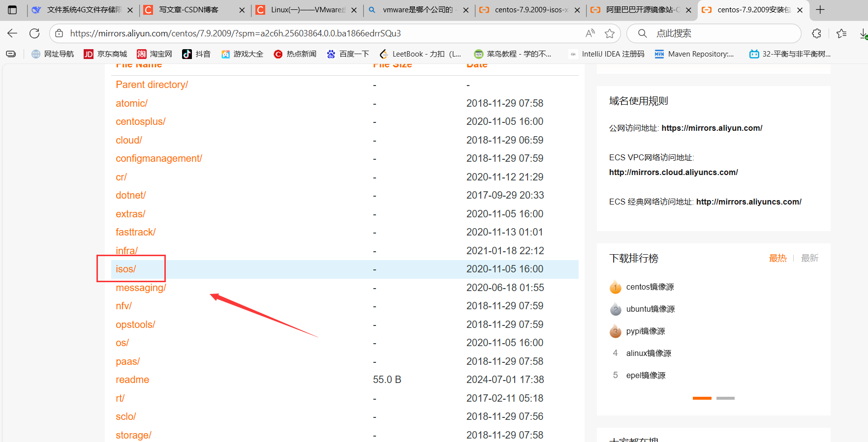Open the 游戏大全 bookmark
The image size is (868, 442).
[242, 54]
